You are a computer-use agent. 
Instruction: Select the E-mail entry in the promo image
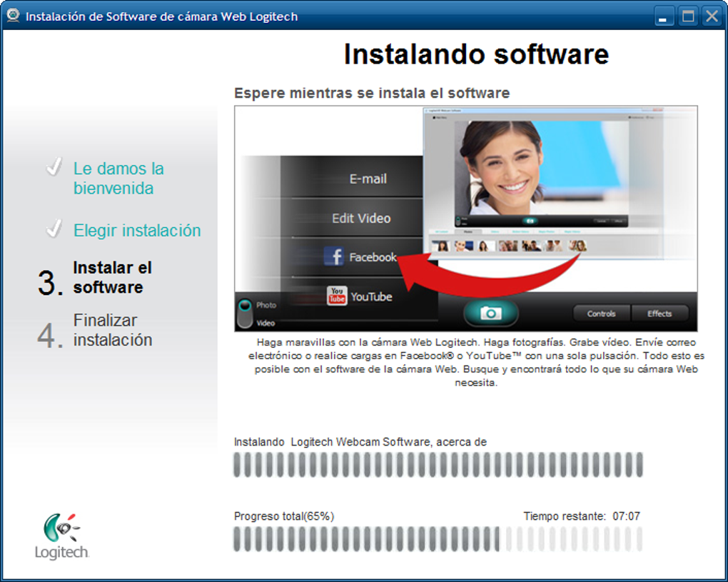tap(368, 179)
